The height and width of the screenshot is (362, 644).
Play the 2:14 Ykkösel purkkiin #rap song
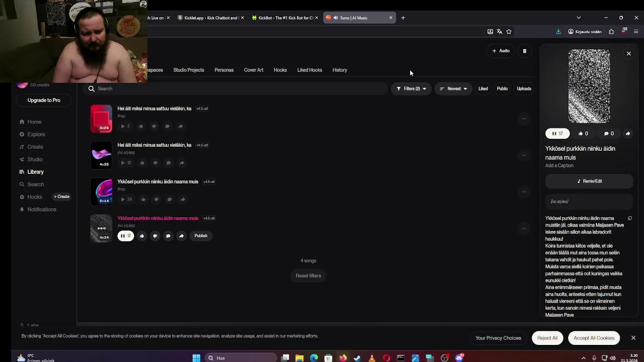coord(126,200)
